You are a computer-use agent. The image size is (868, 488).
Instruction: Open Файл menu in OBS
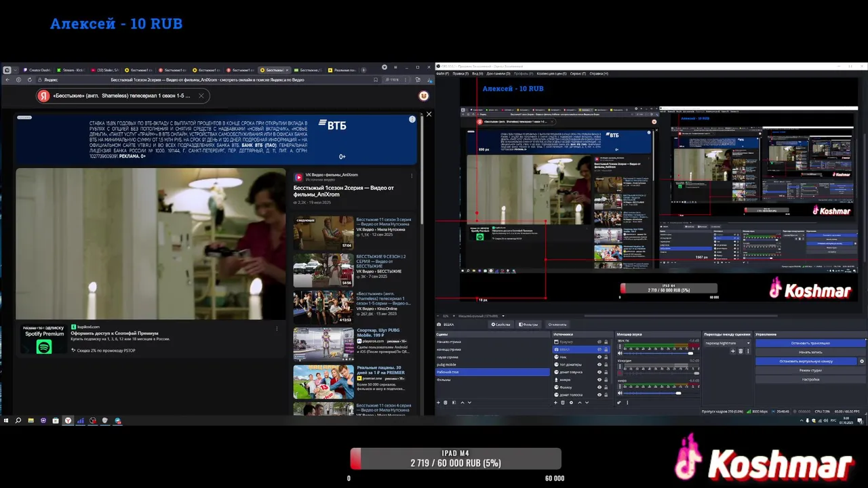pyautogui.click(x=443, y=74)
